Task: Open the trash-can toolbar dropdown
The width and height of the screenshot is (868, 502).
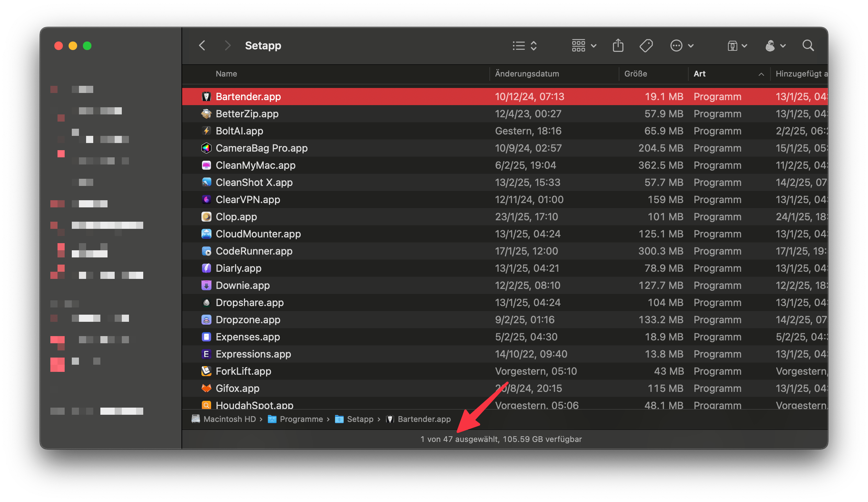Action: (737, 46)
